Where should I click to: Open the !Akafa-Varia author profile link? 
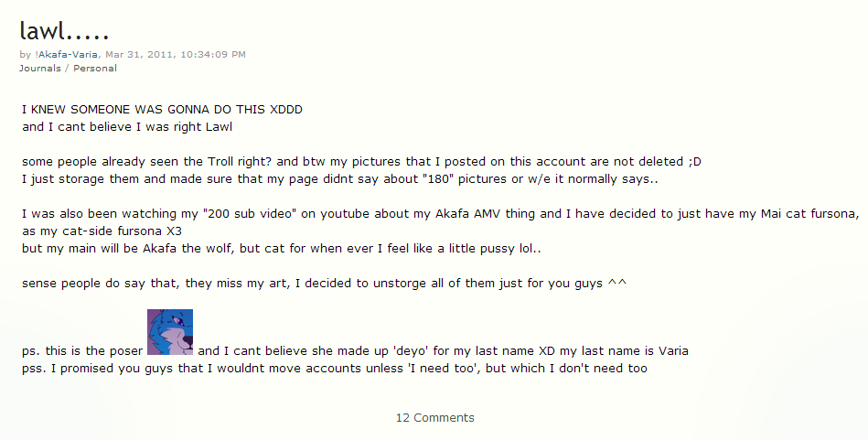pos(66,55)
